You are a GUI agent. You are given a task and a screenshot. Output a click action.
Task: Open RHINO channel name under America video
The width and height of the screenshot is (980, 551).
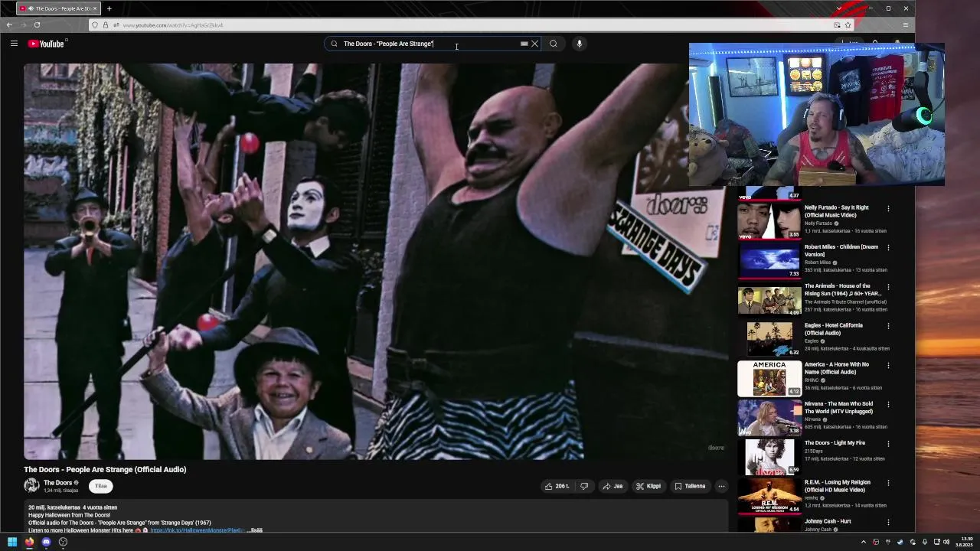(812, 380)
